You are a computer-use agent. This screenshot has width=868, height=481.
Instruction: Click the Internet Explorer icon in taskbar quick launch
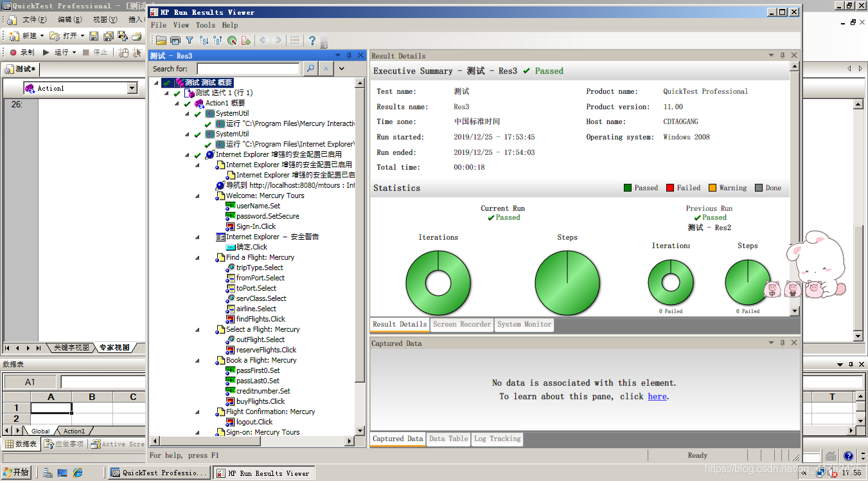[78, 473]
